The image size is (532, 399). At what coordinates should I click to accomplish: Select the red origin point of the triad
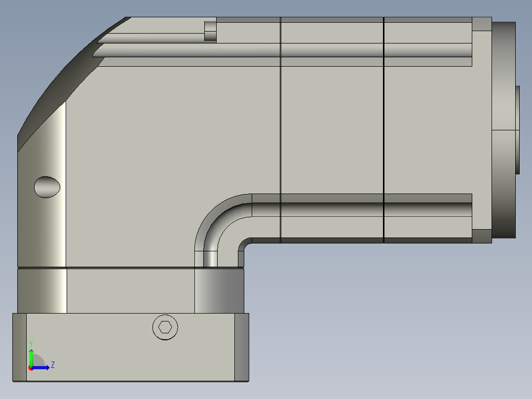(31, 368)
